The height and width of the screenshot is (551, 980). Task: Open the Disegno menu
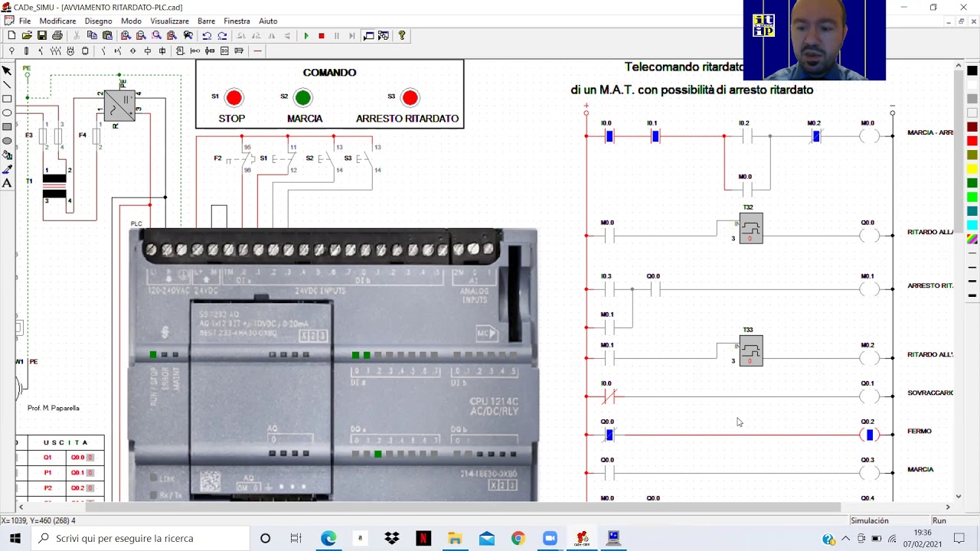click(x=98, y=21)
